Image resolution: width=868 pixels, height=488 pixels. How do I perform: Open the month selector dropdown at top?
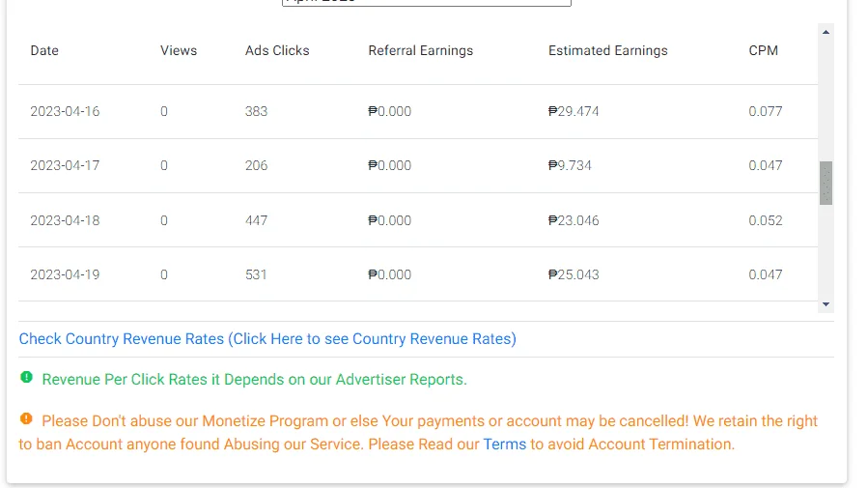tap(426, 2)
